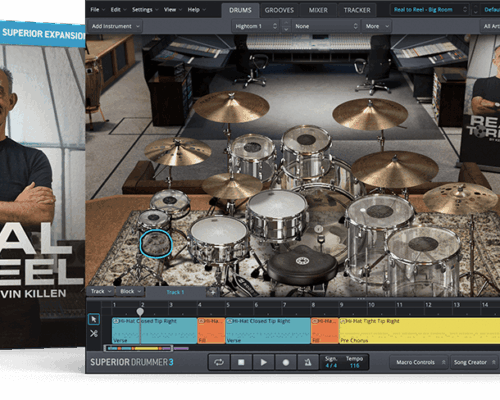Open the Hightom 1 instrument selector
This screenshot has height=400, width=500.
click(x=255, y=26)
